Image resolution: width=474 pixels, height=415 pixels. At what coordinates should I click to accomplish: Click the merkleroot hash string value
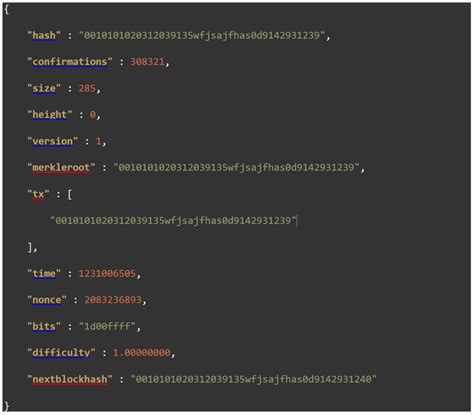point(236,167)
